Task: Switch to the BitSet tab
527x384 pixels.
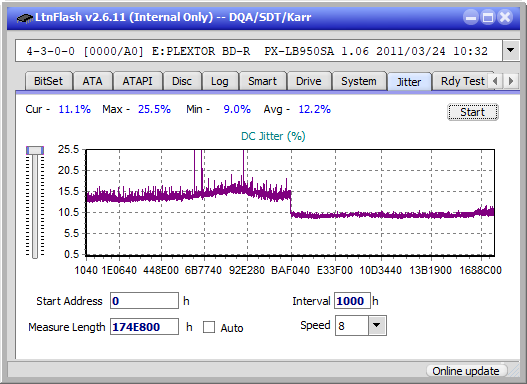Action: tap(48, 81)
